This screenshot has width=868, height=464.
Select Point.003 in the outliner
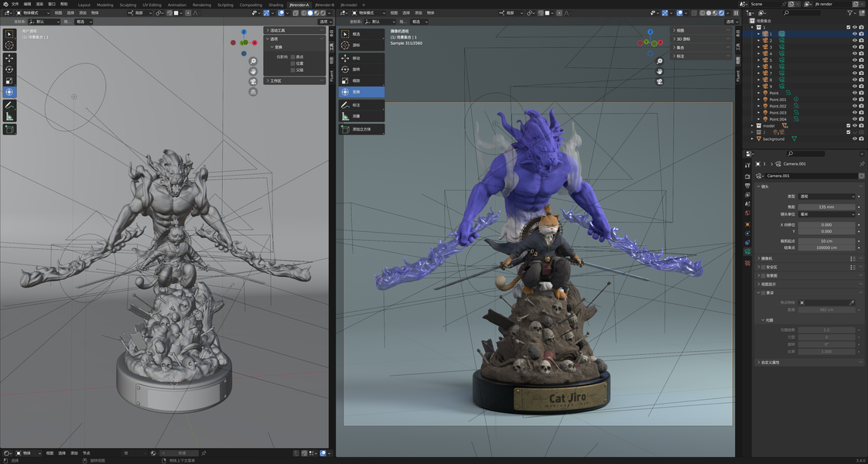[x=777, y=112]
